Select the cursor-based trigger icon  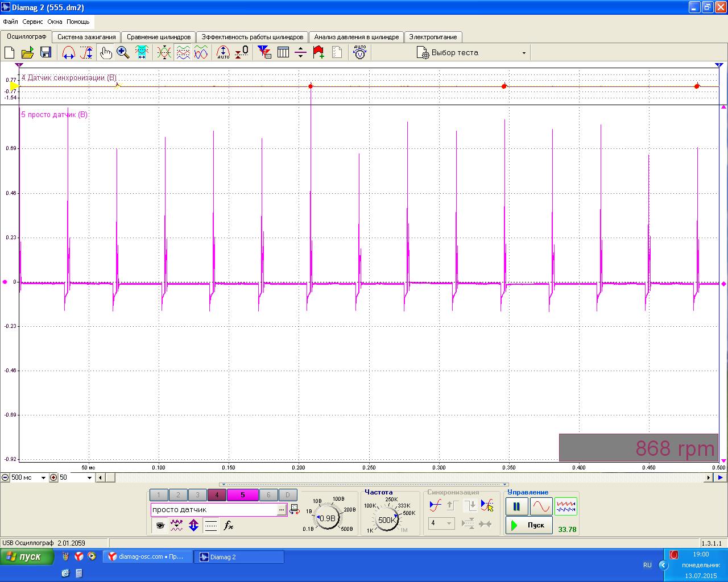[487, 505]
